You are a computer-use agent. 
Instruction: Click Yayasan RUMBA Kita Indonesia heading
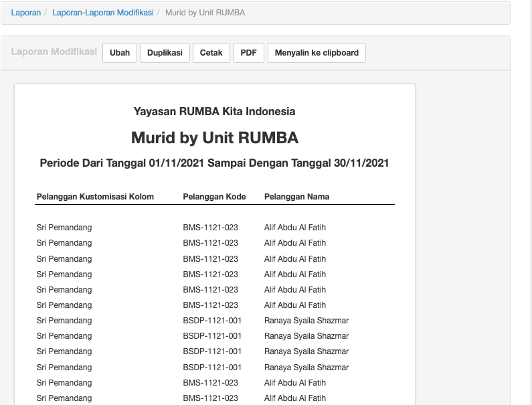(214, 111)
